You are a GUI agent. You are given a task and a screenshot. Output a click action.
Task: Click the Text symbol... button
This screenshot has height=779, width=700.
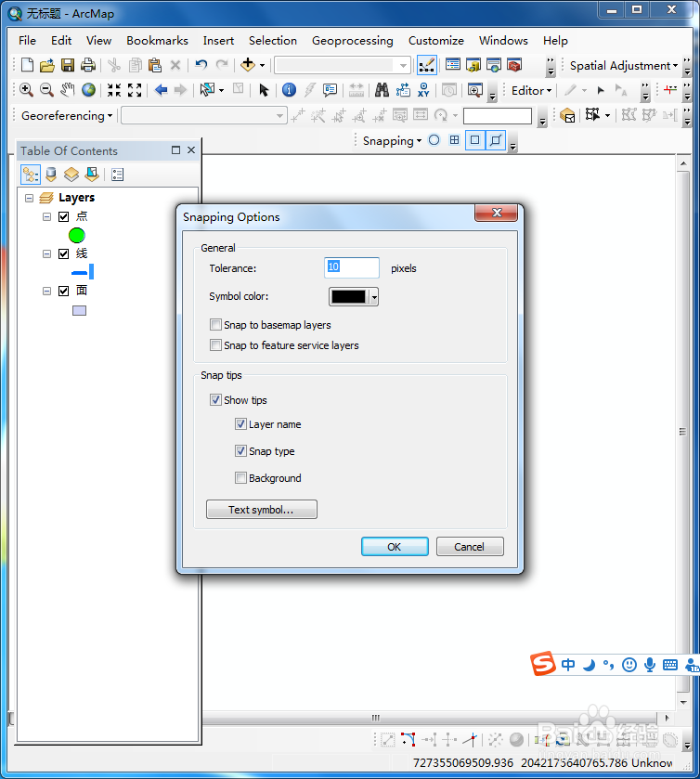pyautogui.click(x=261, y=509)
